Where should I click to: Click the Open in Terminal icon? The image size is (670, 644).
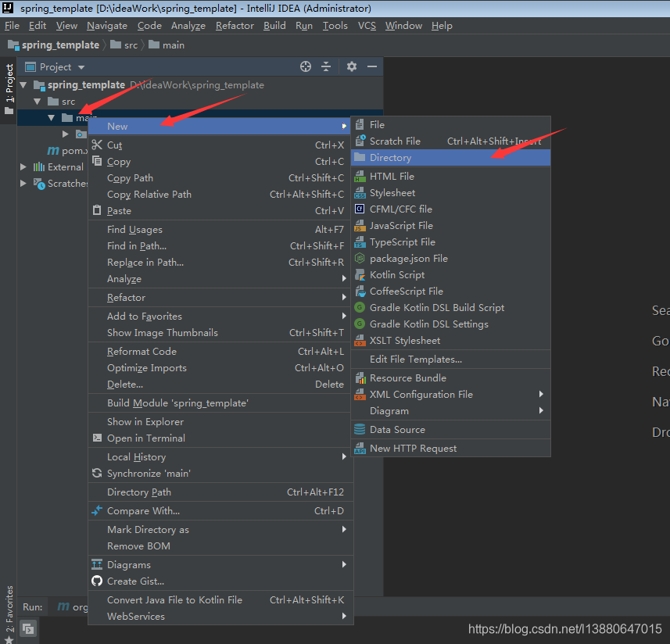(x=98, y=438)
